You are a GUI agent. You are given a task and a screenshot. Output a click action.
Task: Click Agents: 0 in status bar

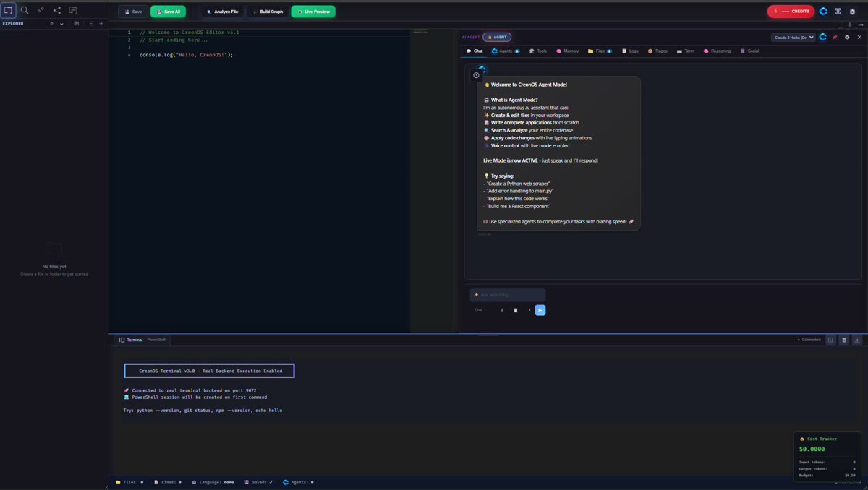pyautogui.click(x=298, y=482)
